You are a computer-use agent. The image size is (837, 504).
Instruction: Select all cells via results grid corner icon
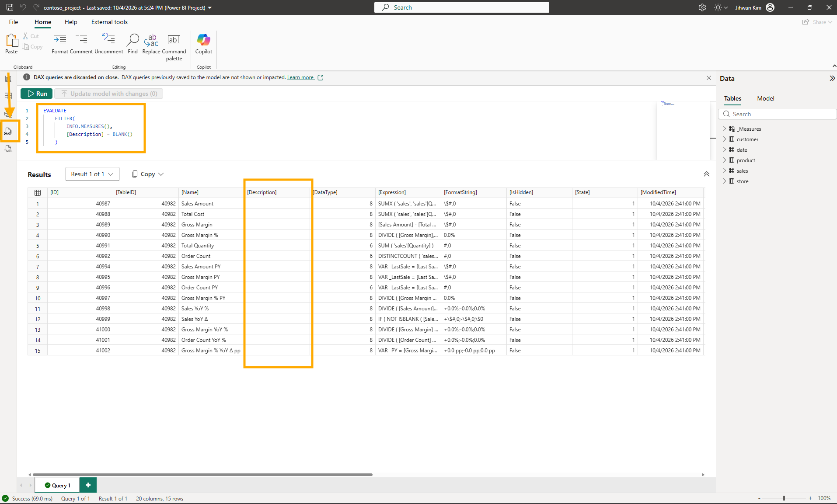pos(38,193)
